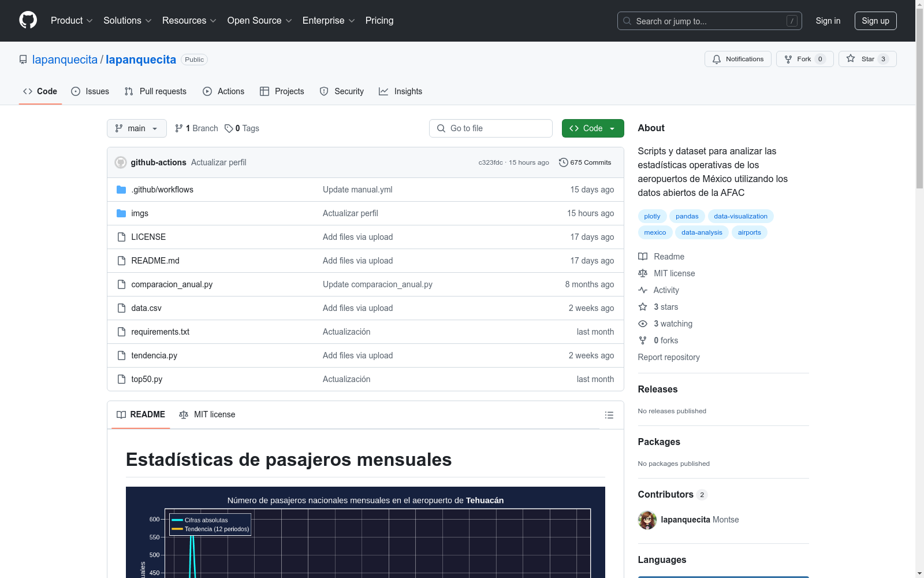Screen dimensions: 924x578
Task: Click the MIT license scales icon in About
Action: click(x=643, y=273)
